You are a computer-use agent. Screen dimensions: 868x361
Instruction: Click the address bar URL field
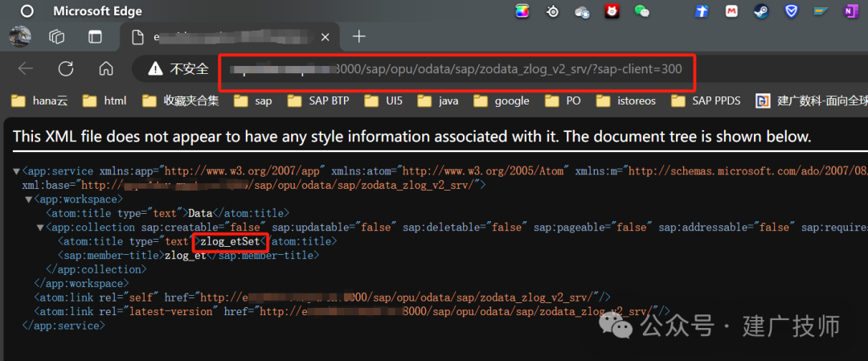click(x=457, y=69)
